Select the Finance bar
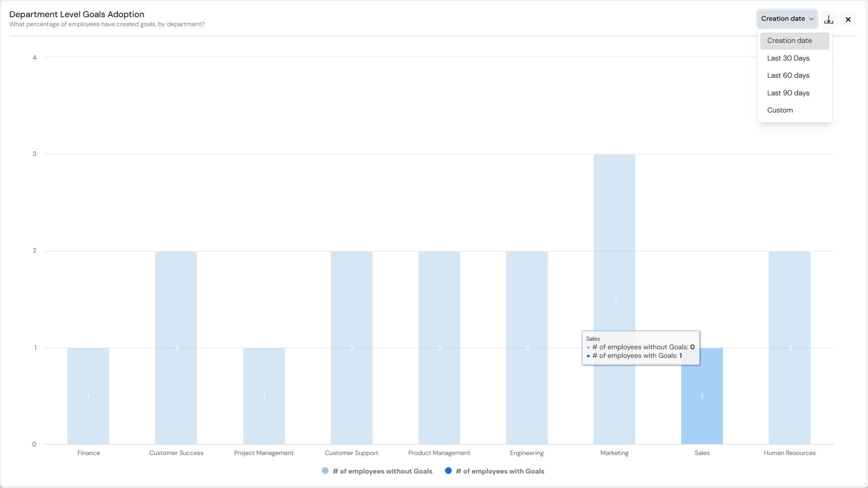 point(88,396)
